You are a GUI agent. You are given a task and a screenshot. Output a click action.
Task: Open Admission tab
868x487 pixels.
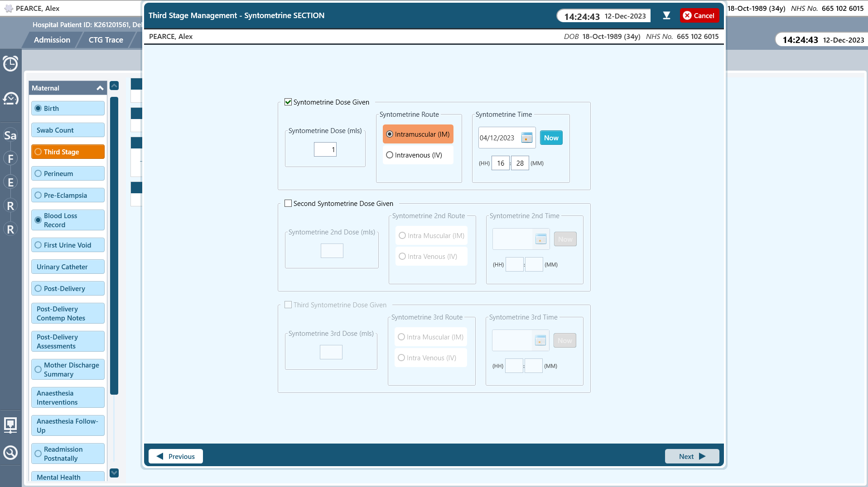52,40
